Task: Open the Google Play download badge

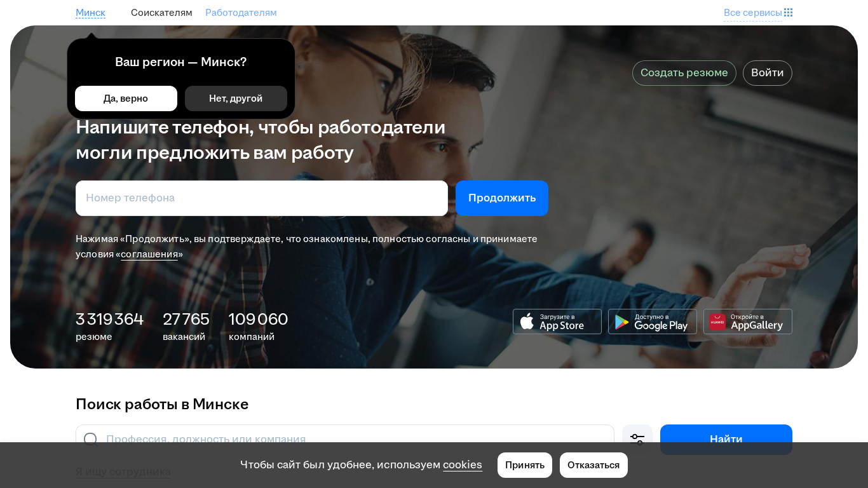Action: click(653, 322)
